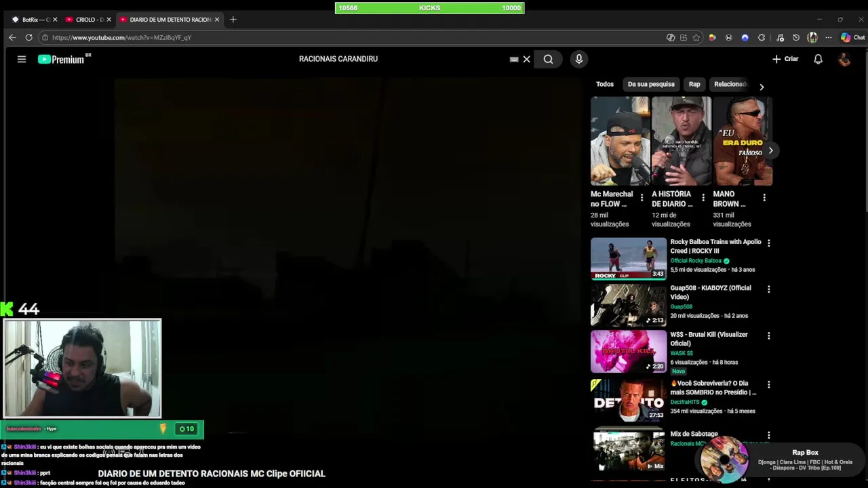
Task: Open the browser extensions puzzle icon
Action: [762, 37]
